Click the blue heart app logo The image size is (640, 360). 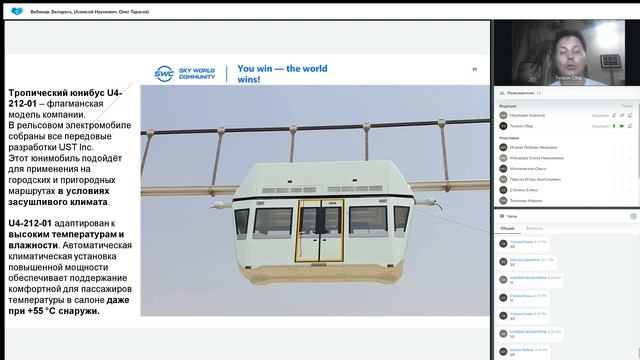pos(17,11)
